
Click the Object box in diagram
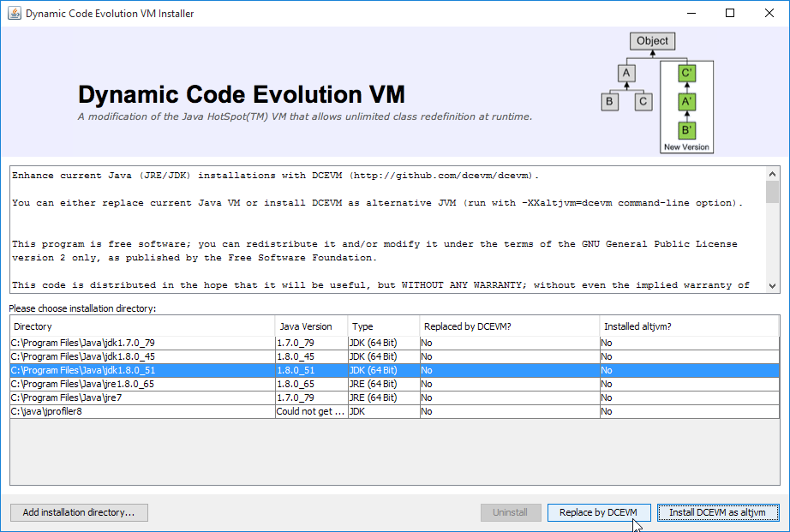pyautogui.click(x=652, y=40)
